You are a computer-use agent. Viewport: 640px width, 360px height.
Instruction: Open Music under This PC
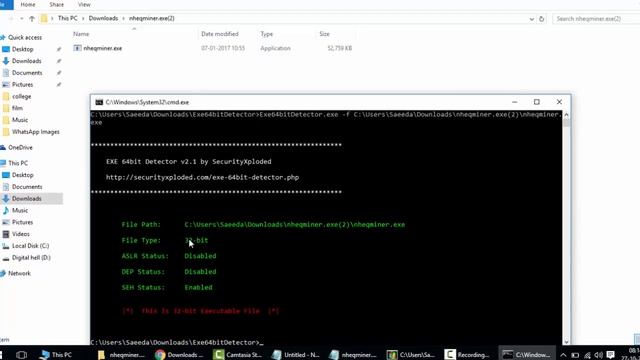20,210
